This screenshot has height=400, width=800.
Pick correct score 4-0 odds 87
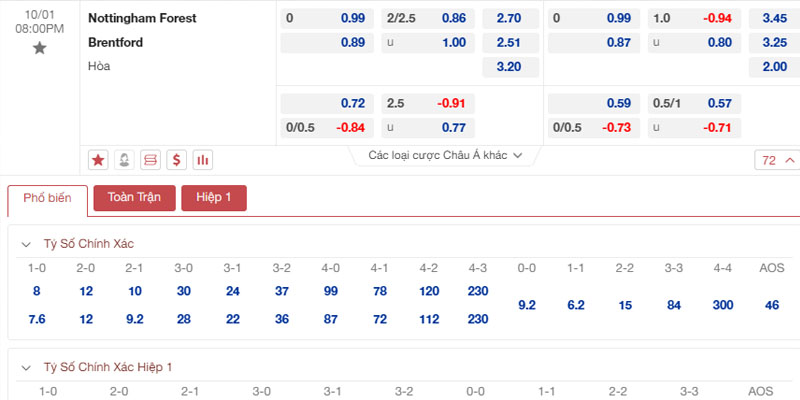(331, 319)
